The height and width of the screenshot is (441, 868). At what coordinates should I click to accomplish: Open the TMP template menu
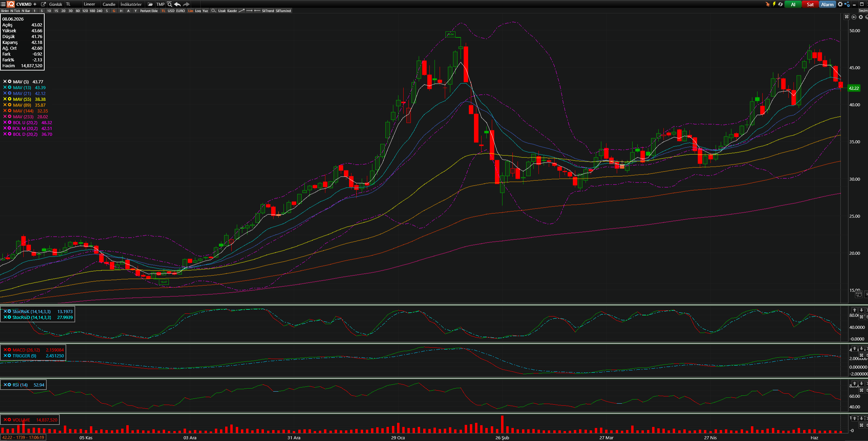[160, 4]
